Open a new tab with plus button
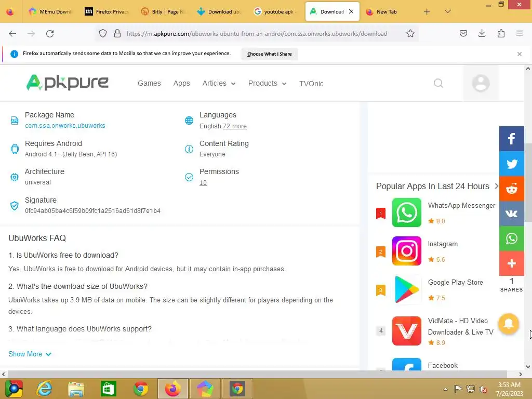Screen dimensions: 532x399 (427, 11)
